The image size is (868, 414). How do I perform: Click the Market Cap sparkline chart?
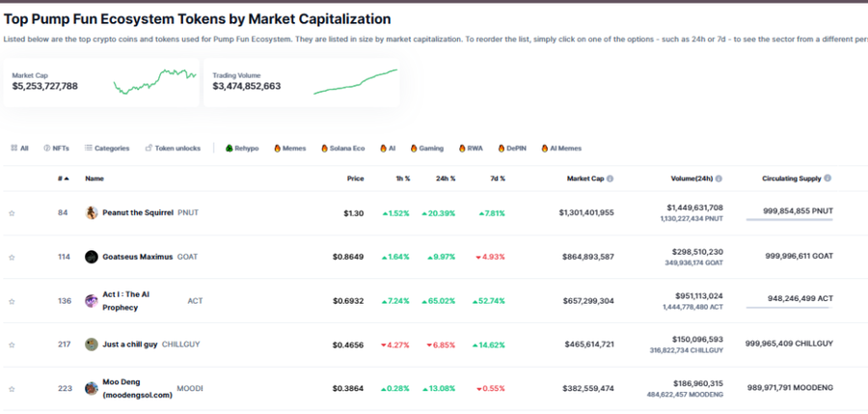click(154, 81)
